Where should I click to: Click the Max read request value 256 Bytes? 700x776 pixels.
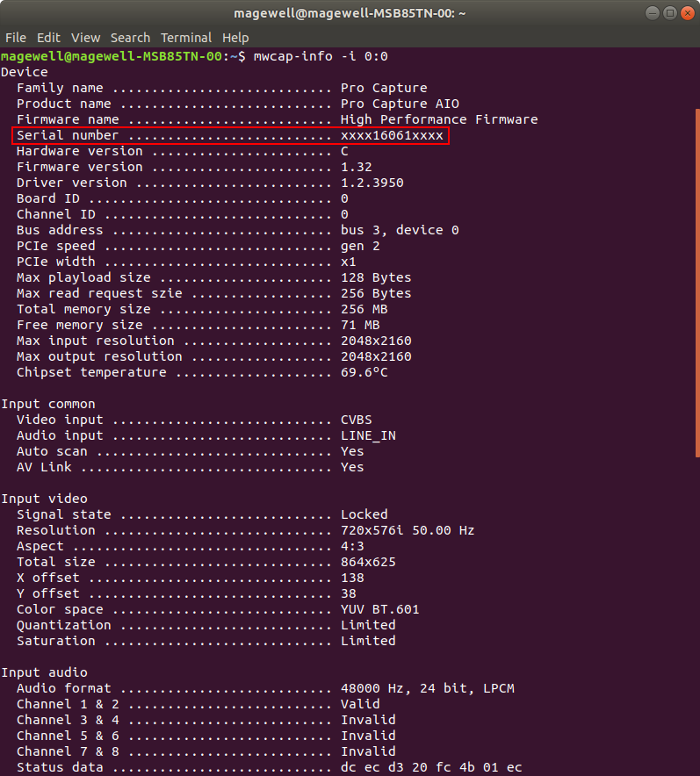click(x=376, y=294)
